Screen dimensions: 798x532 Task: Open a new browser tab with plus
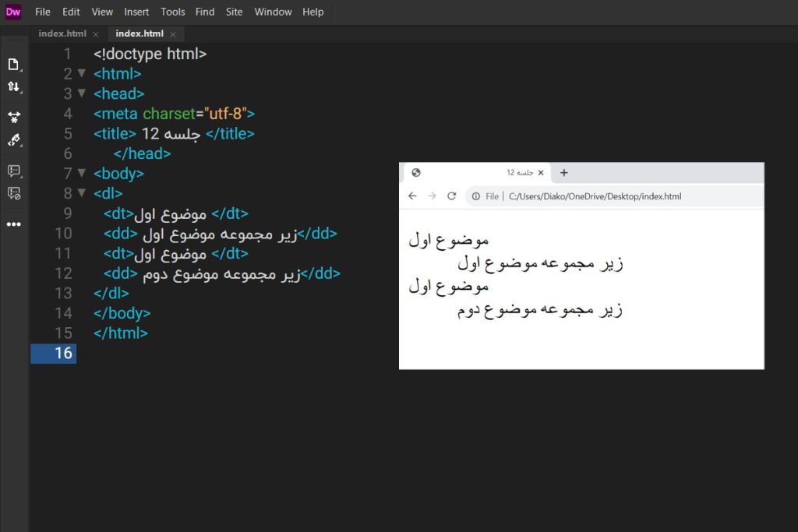click(564, 172)
